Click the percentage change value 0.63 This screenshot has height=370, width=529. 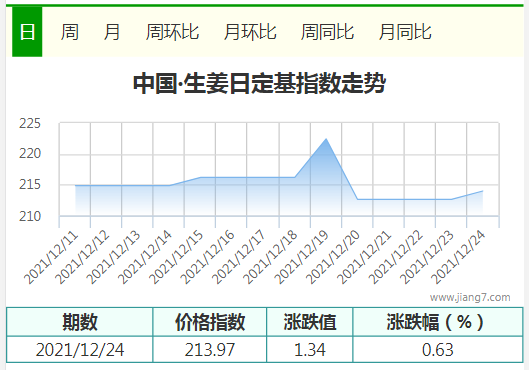point(438,350)
